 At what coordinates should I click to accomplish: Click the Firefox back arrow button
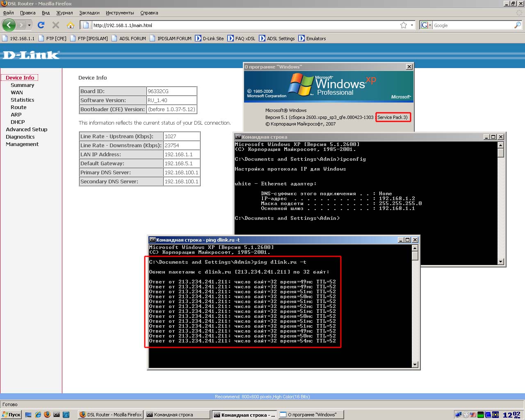[x=9, y=25]
